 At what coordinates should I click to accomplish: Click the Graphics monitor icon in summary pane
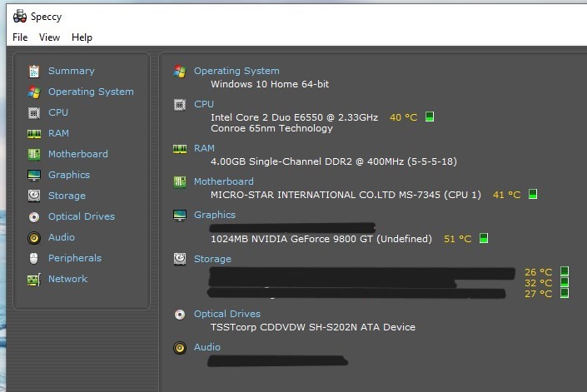[x=180, y=216]
